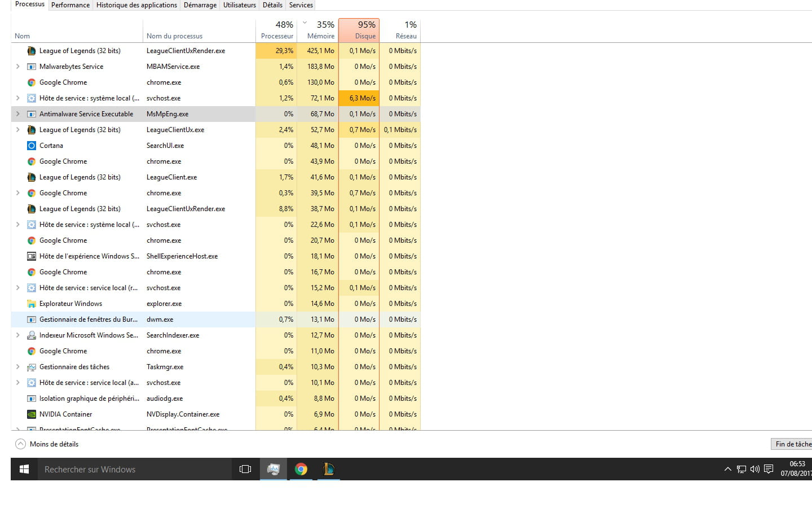Sort by Disque 95% column
This screenshot has width=812, height=508.
pos(359,30)
